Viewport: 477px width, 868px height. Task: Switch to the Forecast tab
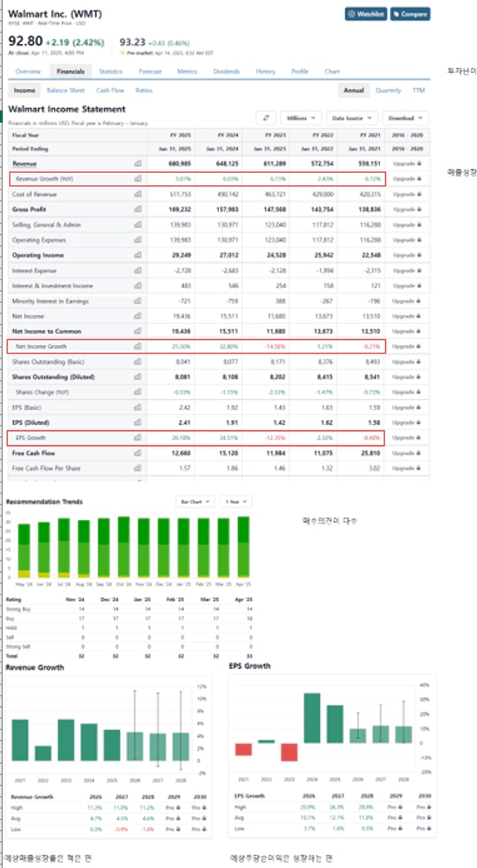[150, 72]
